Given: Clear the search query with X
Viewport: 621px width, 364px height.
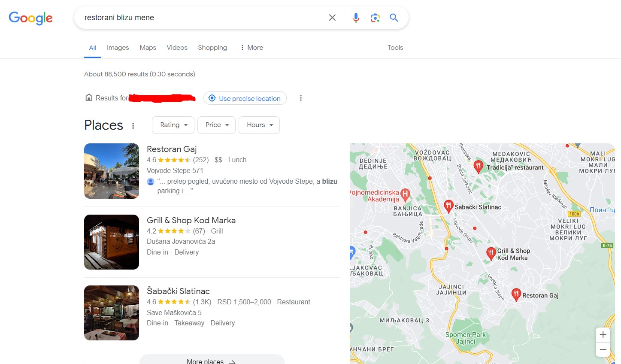Looking at the screenshot, I should [332, 18].
